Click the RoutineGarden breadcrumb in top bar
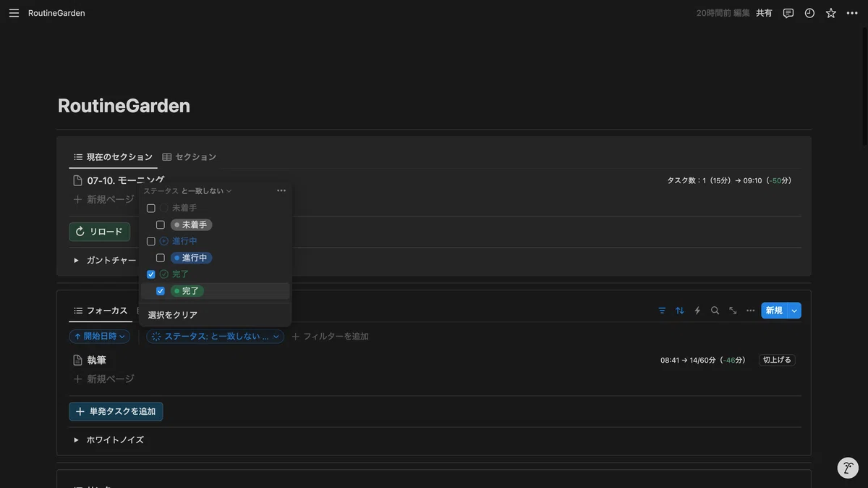 click(56, 13)
